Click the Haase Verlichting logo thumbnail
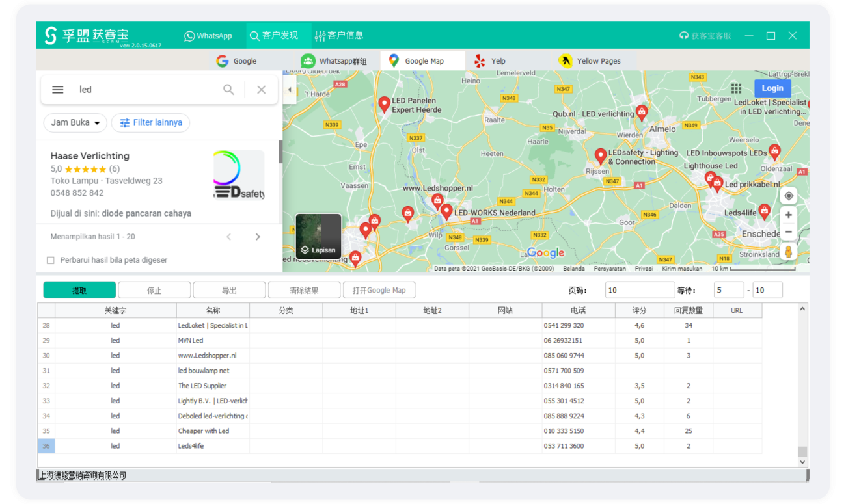The width and height of the screenshot is (846, 504). [x=239, y=174]
